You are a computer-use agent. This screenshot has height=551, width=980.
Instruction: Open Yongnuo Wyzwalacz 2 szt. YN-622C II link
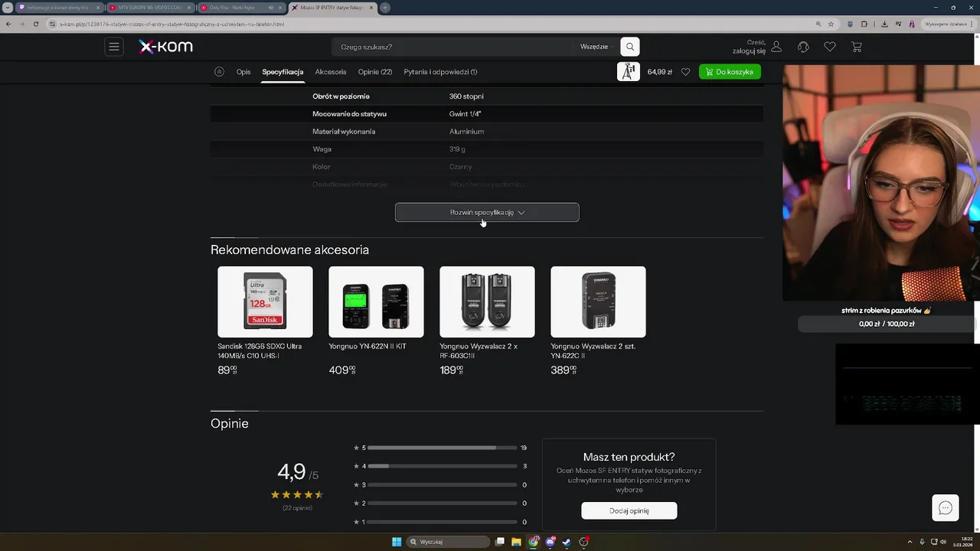click(x=593, y=350)
